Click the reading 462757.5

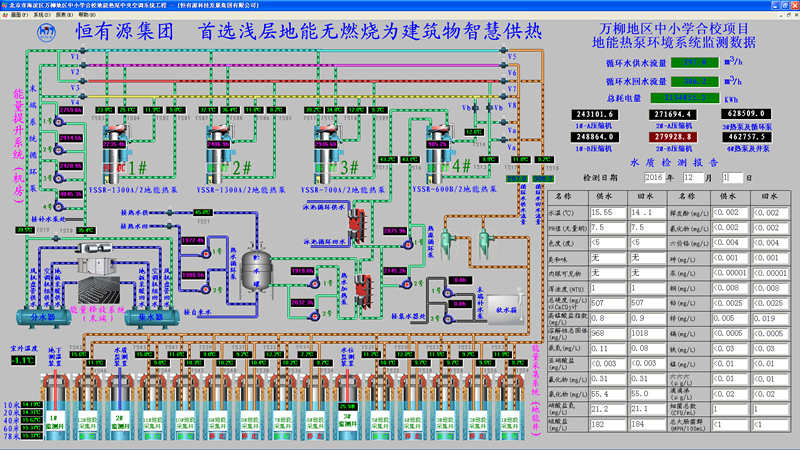tap(746, 137)
